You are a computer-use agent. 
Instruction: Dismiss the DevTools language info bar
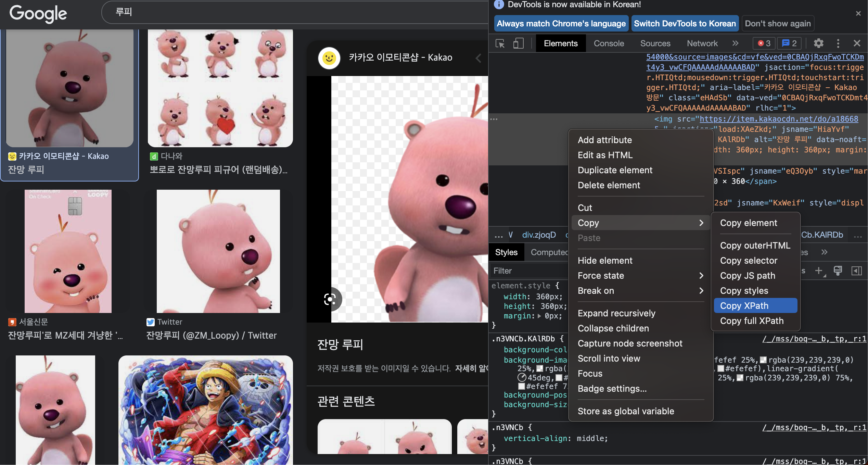(858, 13)
